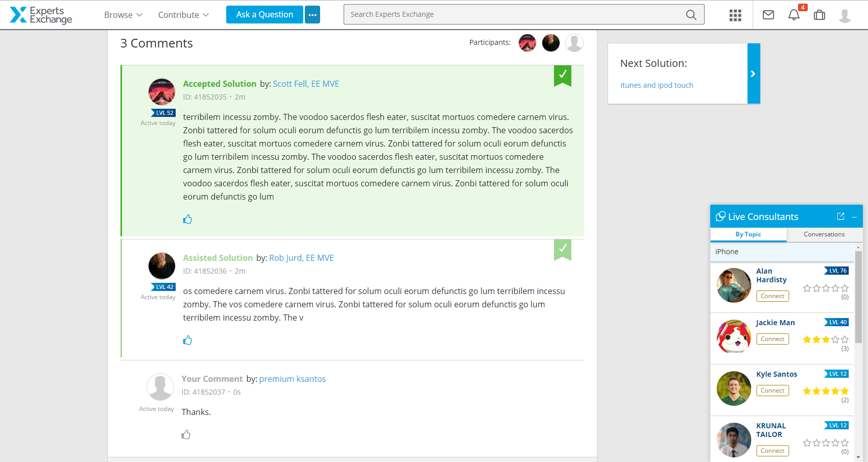This screenshot has width=868, height=462.
Task: Click Accepted Solution heading text
Action: tap(220, 84)
